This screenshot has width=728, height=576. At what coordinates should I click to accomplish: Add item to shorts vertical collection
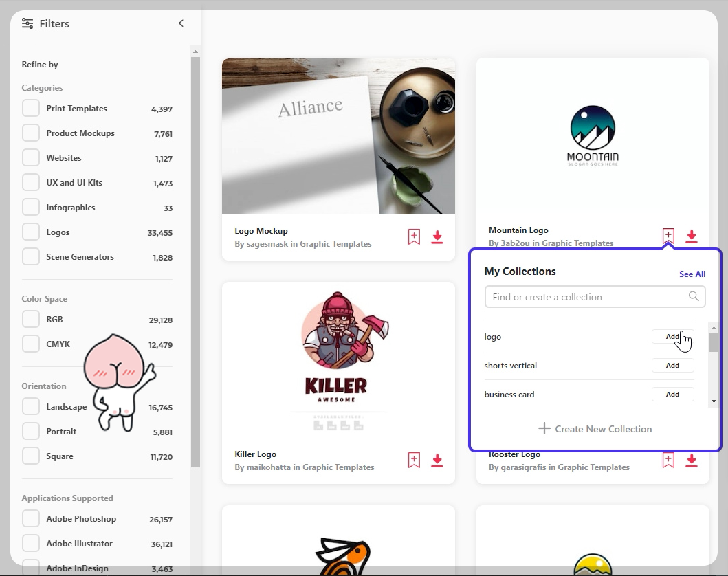tap(672, 365)
